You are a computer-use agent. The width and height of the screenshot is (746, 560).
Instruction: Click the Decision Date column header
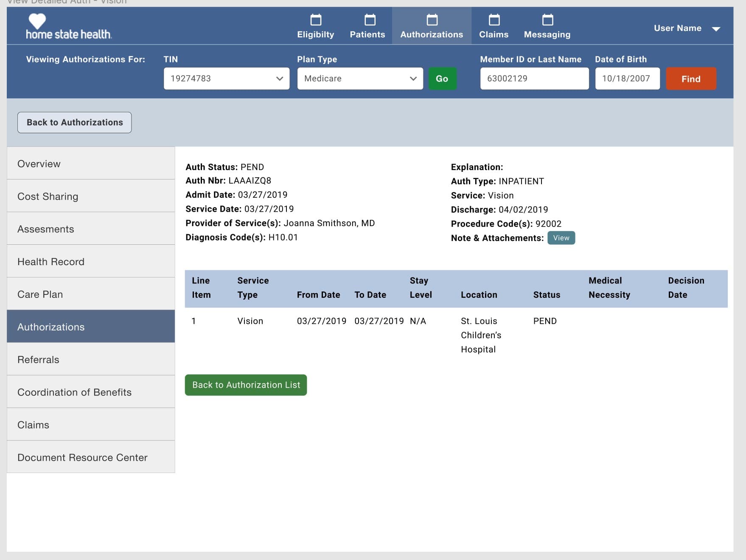coord(686,288)
